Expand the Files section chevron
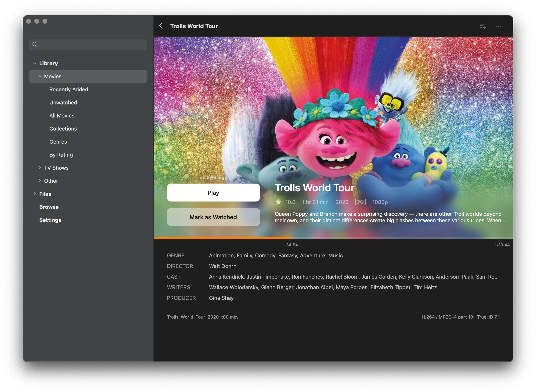Screen dimensions: 536x392 tap(35, 194)
